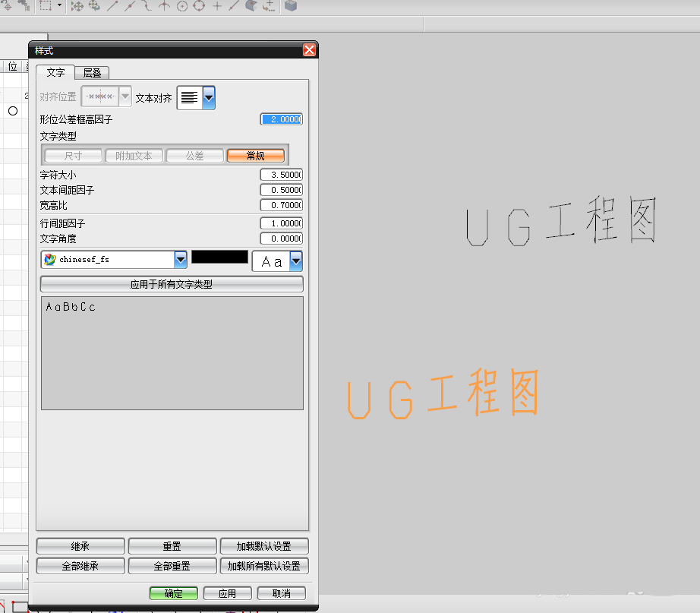Click the black font color swatch
This screenshot has width=700, height=613.
point(219,257)
